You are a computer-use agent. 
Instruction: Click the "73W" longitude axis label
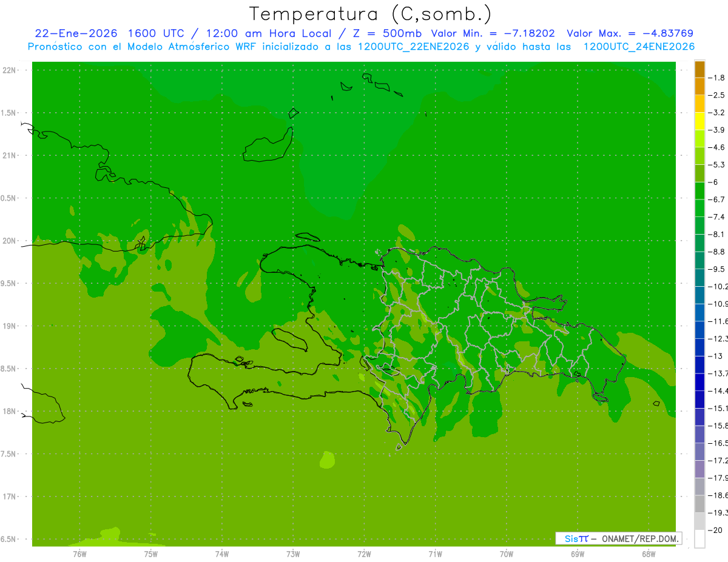click(x=293, y=554)
